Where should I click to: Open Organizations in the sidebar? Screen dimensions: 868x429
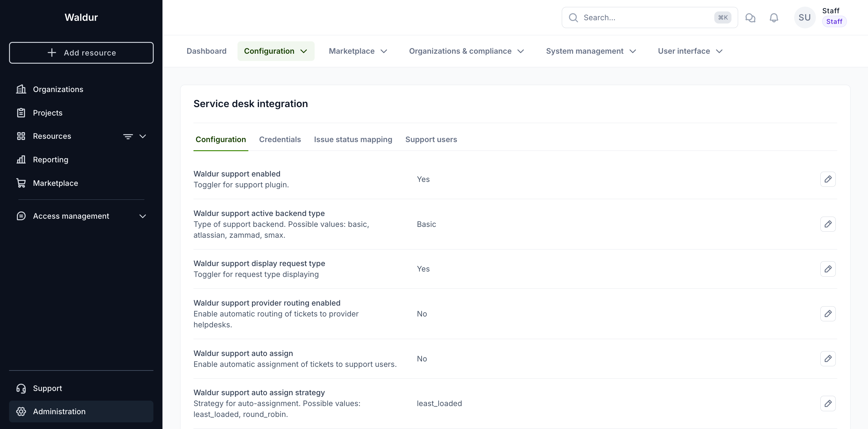pyautogui.click(x=81, y=89)
